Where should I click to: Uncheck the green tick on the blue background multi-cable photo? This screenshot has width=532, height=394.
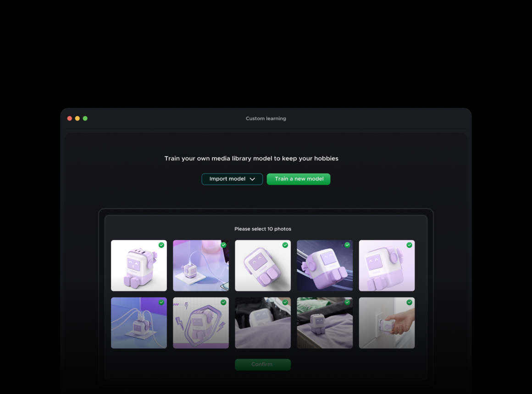click(x=161, y=302)
